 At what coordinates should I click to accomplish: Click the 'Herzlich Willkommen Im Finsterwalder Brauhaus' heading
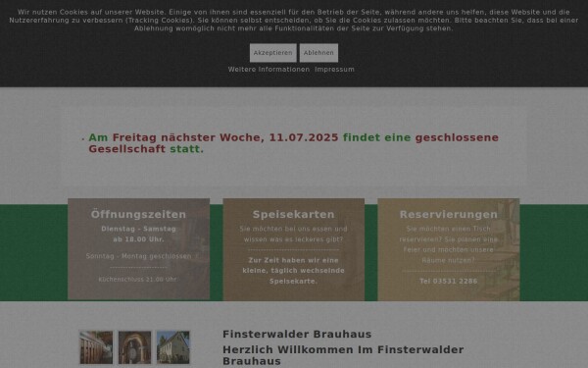coord(343,355)
